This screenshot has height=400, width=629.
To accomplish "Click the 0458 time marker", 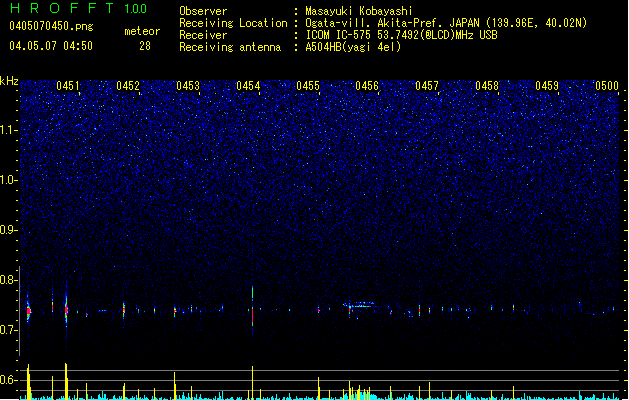I will [487, 86].
